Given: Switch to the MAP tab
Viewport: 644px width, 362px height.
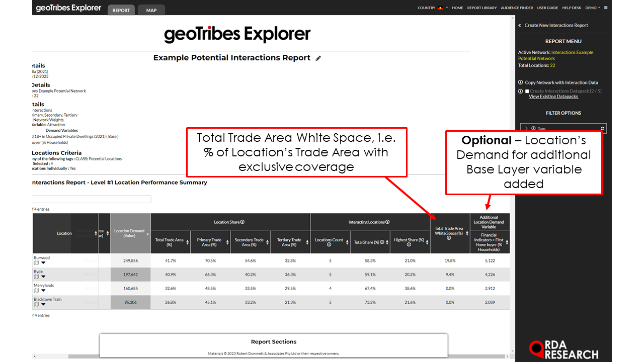Looking at the screenshot, I should (x=151, y=10).
